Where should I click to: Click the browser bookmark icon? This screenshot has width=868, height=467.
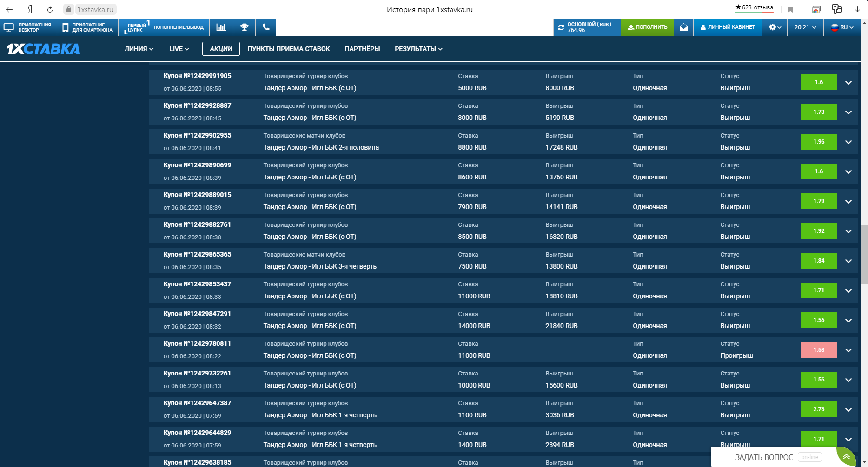(790, 9)
